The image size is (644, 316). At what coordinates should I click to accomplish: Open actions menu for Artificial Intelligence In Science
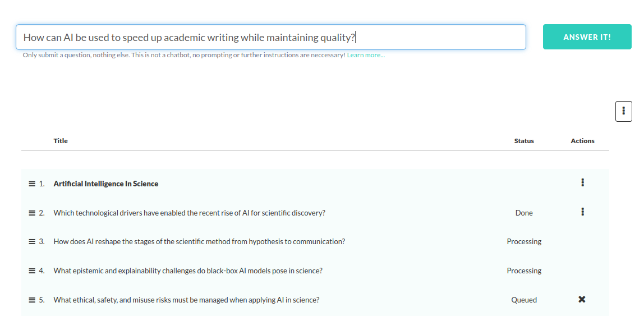(583, 182)
